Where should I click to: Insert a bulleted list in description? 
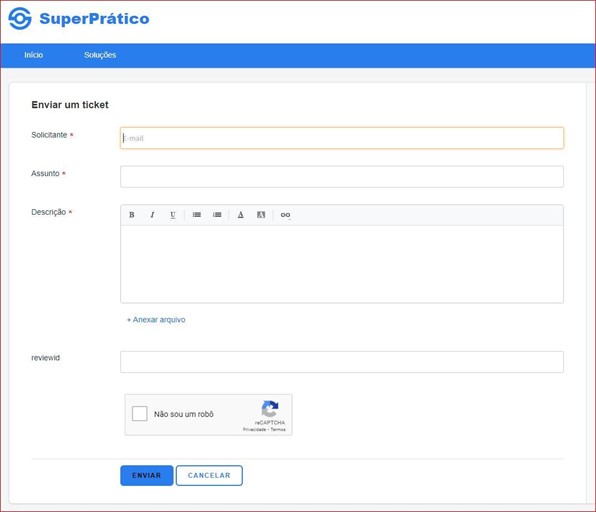(x=197, y=215)
